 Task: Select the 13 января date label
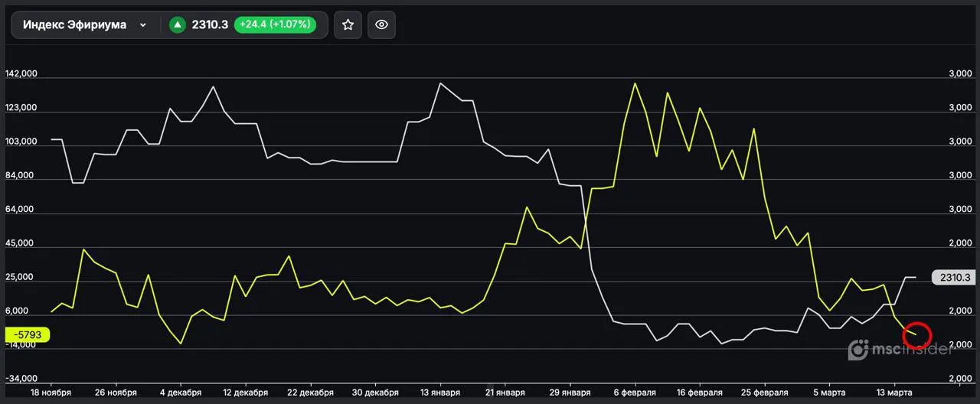tap(441, 393)
